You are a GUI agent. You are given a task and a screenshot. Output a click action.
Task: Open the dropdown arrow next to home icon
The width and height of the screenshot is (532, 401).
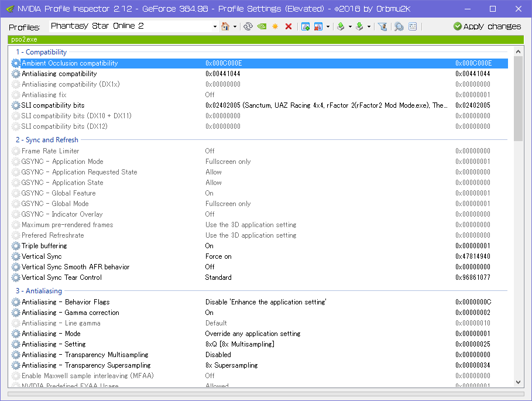(235, 26)
